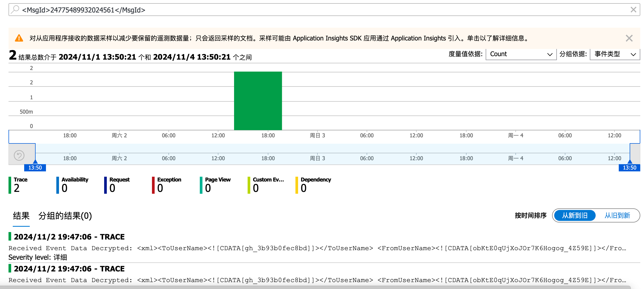This screenshot has width=644, height=289.
Task: Expand the 事件类型 group-by dropdown
Action: [615, 54]
